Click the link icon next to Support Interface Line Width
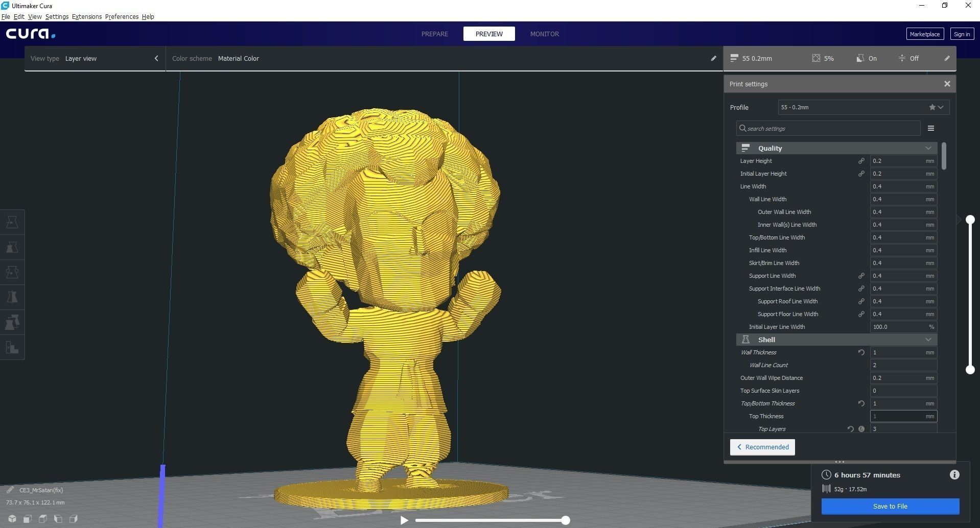This screenshot has height=528, width=980. (861, 289)
